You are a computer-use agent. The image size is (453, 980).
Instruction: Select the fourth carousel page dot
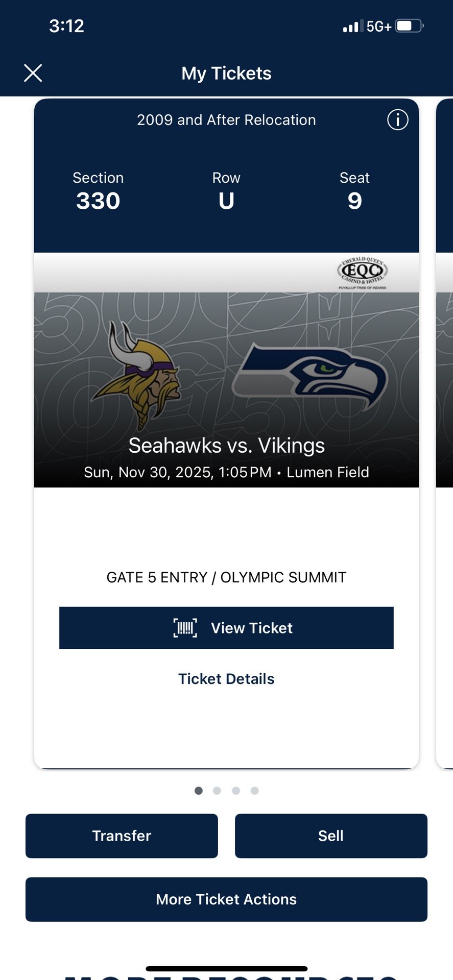(254, 790)
